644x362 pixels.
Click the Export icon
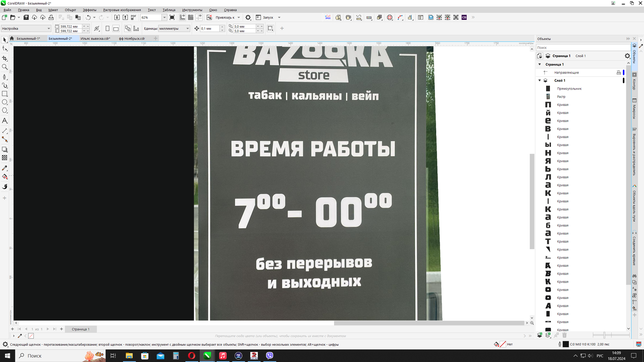125,18
